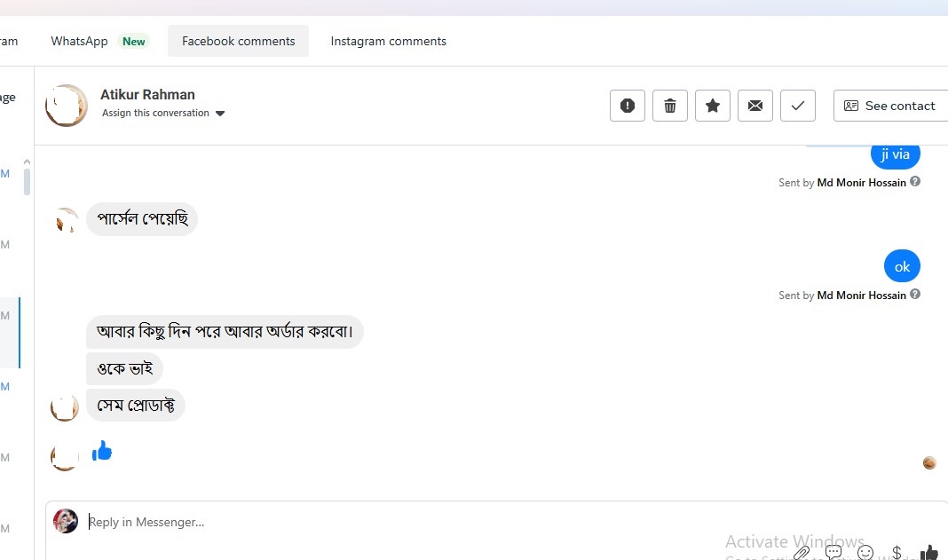This screenshot has height=560, width=948.
Task: Click the Atikur Rahman contact name
Action: 147,95
